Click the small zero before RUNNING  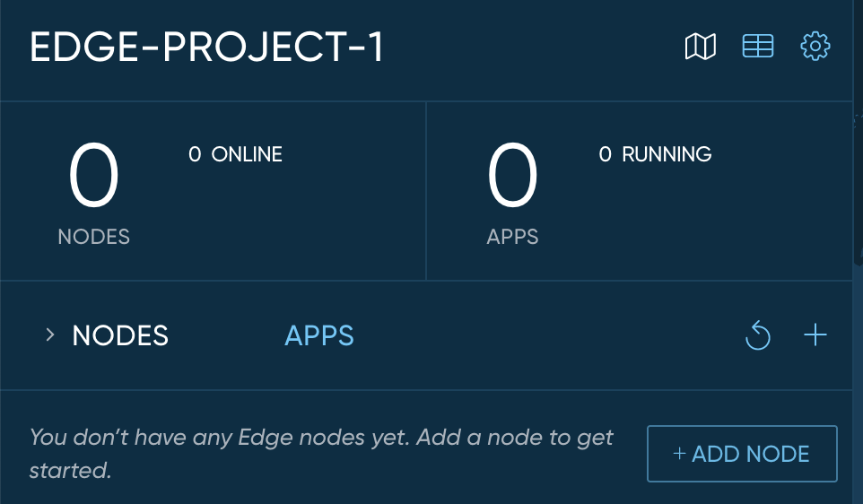(606, 154)
